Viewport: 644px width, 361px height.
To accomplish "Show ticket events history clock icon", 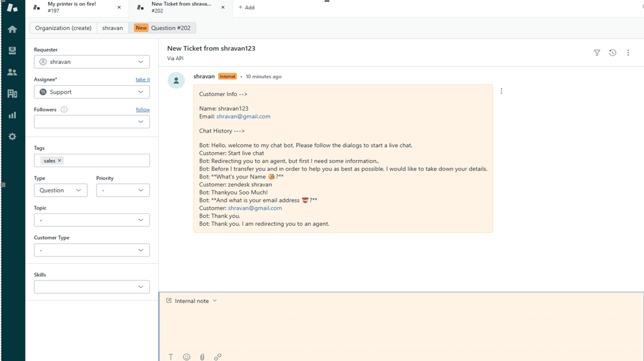I will pos(613,53).
